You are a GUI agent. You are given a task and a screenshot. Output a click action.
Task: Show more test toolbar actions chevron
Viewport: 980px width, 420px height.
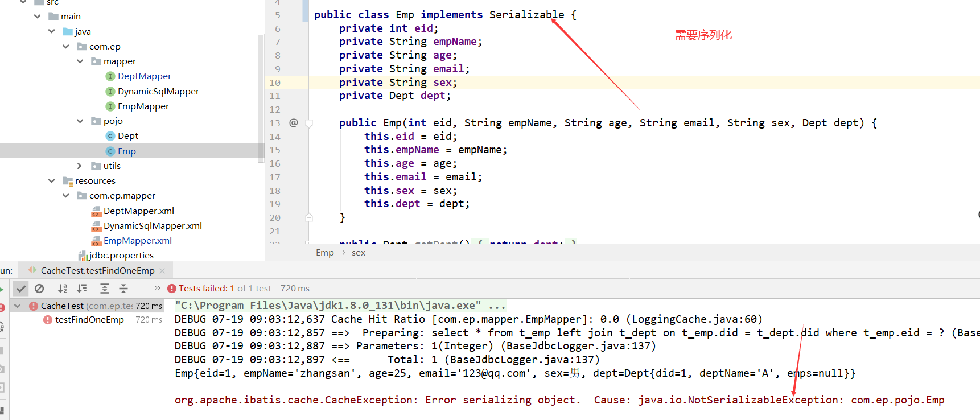[158, 288]
